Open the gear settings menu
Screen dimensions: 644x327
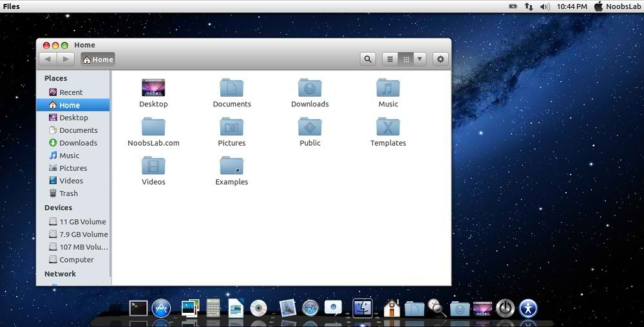pos(440,59)
